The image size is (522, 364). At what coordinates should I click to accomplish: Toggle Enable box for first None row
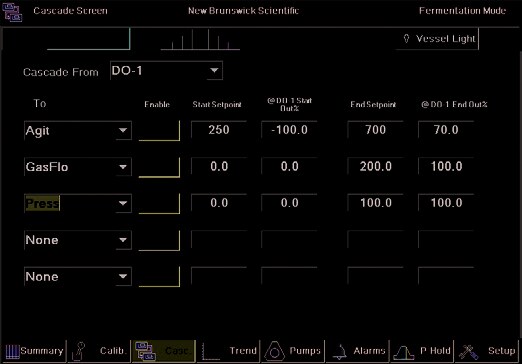(x=159, y=240)
